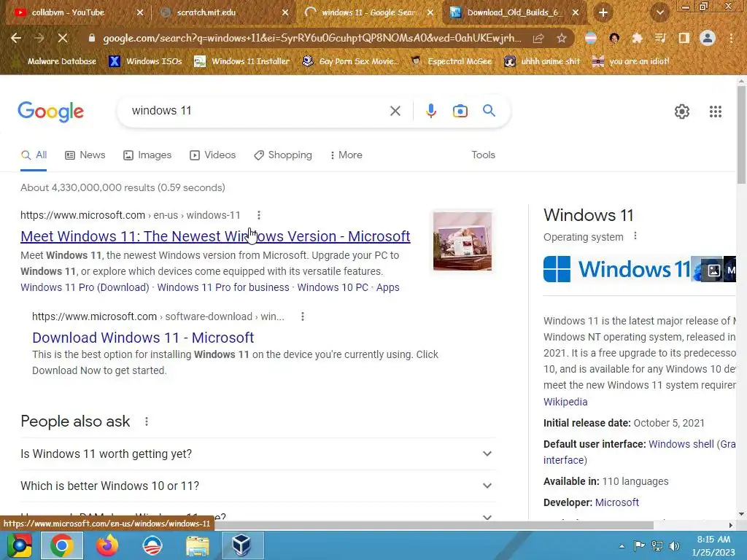Click the volume speaker tray icon
Image resolution: width=747 pixels, height=560 pixels.
pyautogui.click(x=674, y=545)
